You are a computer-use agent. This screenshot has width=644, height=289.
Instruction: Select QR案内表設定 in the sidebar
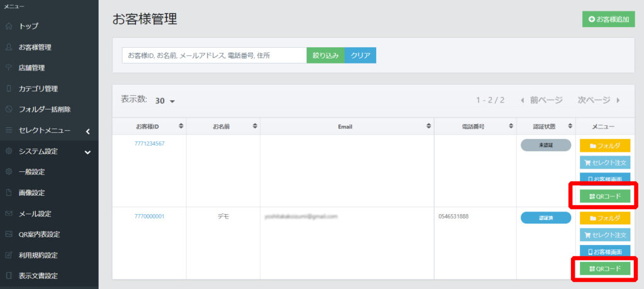39,234
